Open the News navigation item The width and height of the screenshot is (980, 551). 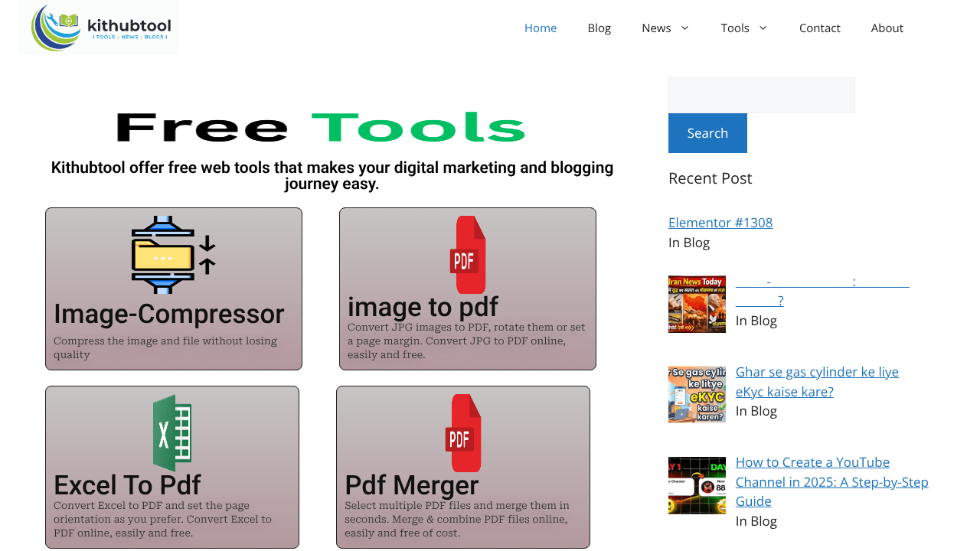click(x=656, y=28)
